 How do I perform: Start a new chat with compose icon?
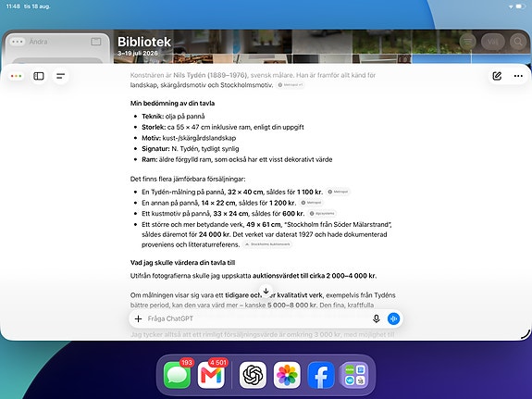pyautogui.click(x=497, y=76)
